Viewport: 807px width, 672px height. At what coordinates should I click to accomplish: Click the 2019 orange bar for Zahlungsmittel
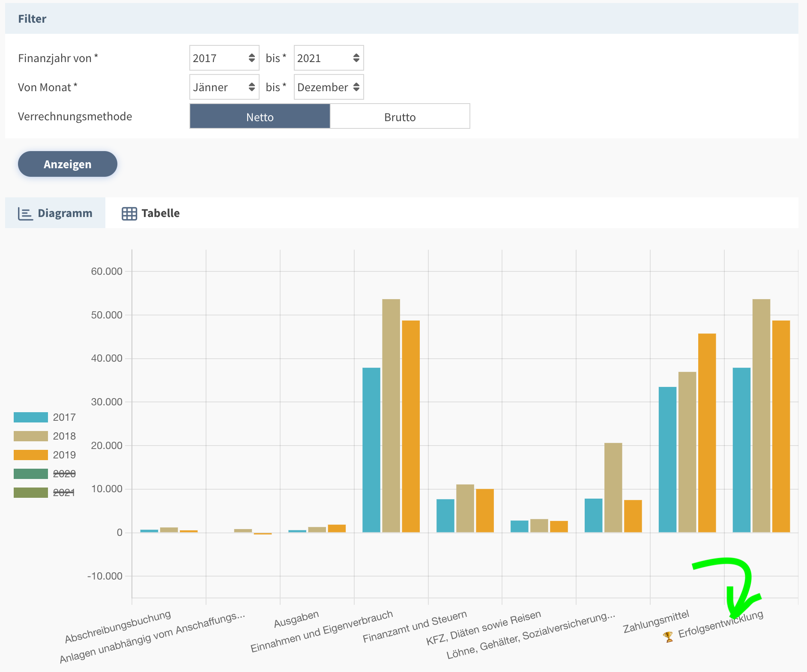coord(707,432)
